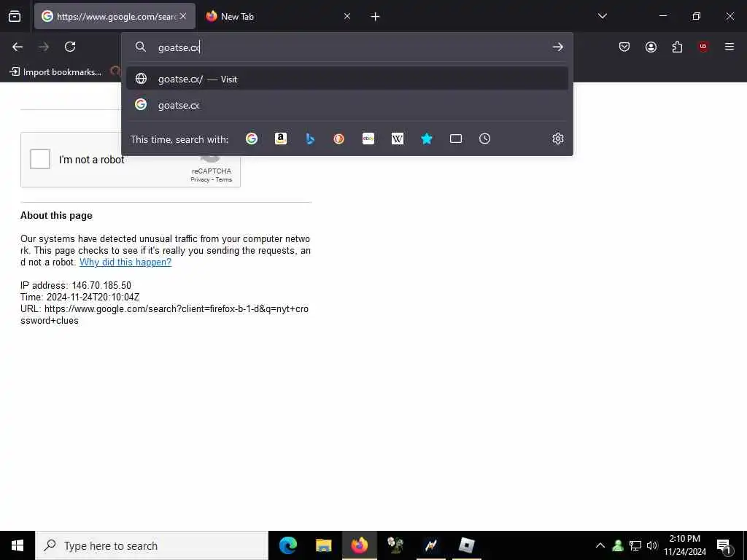Search history with the clock icon
Viewport: 747px width, 560px height.
click(484, 139)
